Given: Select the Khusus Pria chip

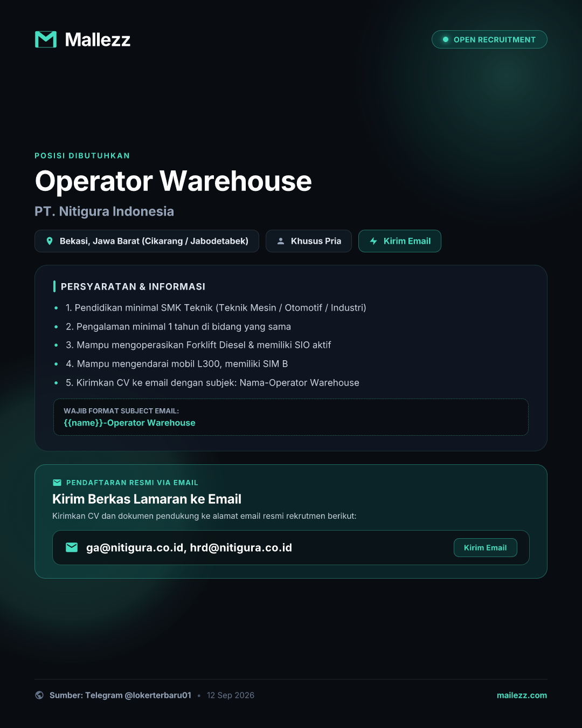Looking at the screenshot, I should pyautogui.click(x=309, y=241).
